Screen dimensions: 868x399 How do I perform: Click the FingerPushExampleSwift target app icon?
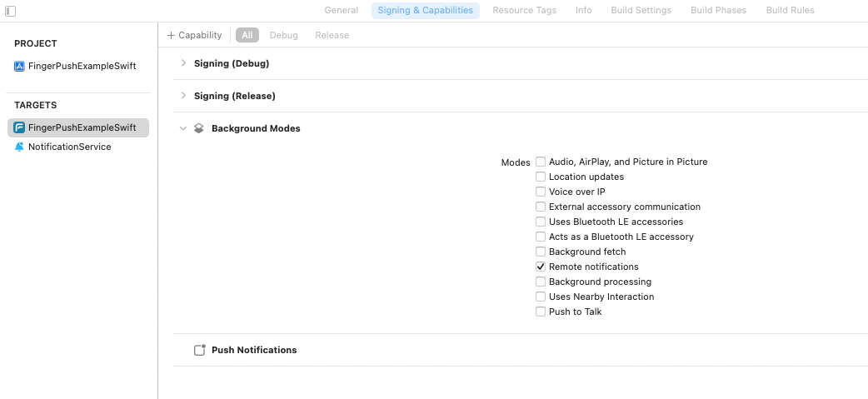(x=19, y=127)
